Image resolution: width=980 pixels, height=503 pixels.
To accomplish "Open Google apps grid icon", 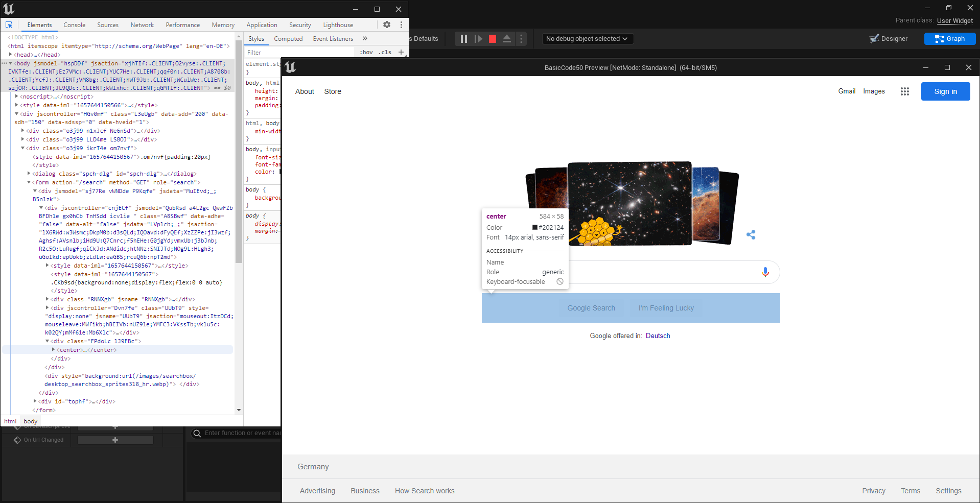I will (905, 91).
